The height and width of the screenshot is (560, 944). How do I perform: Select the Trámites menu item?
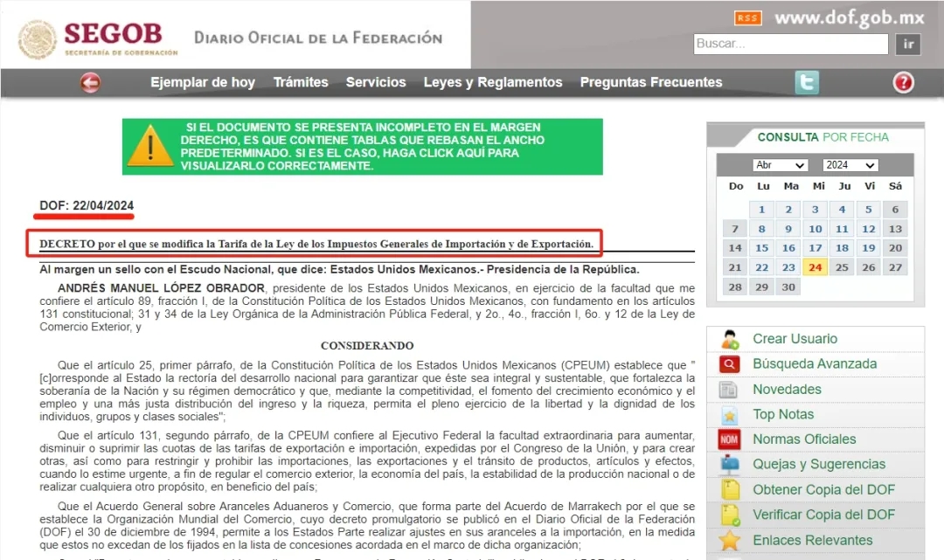click(301, 82)
